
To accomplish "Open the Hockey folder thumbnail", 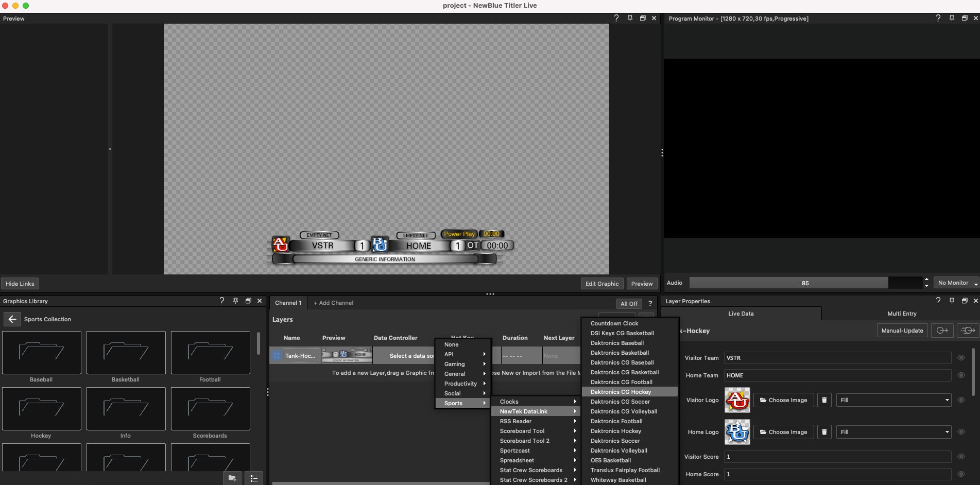I will coord(41,409).
